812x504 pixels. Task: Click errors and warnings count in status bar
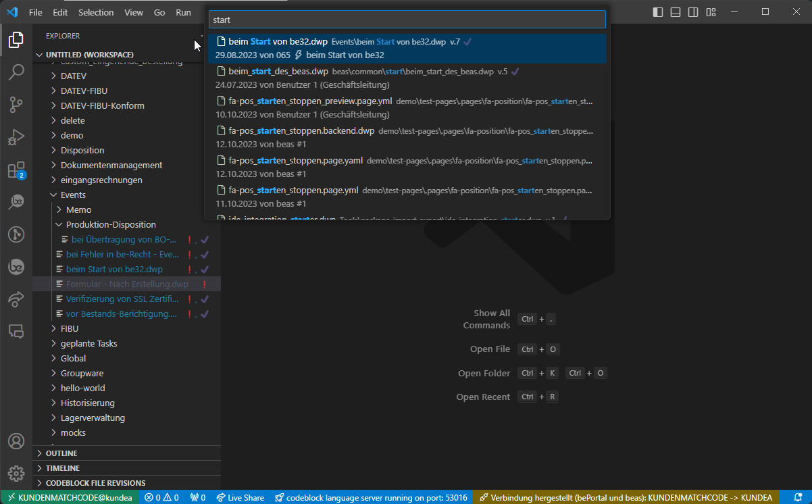tap(161, 497)
